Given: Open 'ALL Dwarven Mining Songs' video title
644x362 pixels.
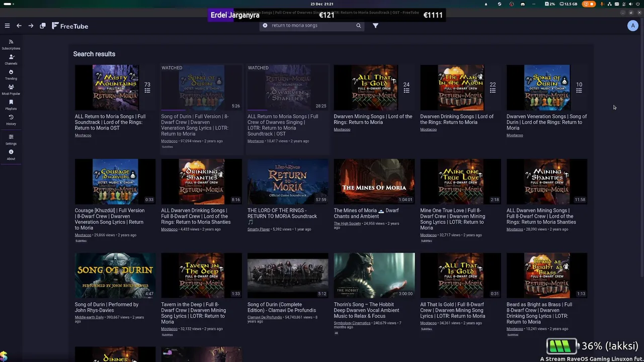Looking at the screenshot, I should [x=541, y=216].
